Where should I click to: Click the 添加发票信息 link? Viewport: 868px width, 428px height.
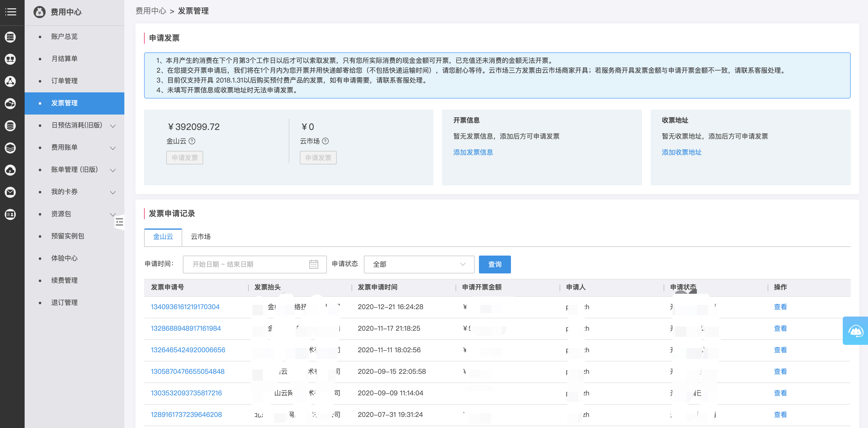pyautogui.click(x=473, y=152)
